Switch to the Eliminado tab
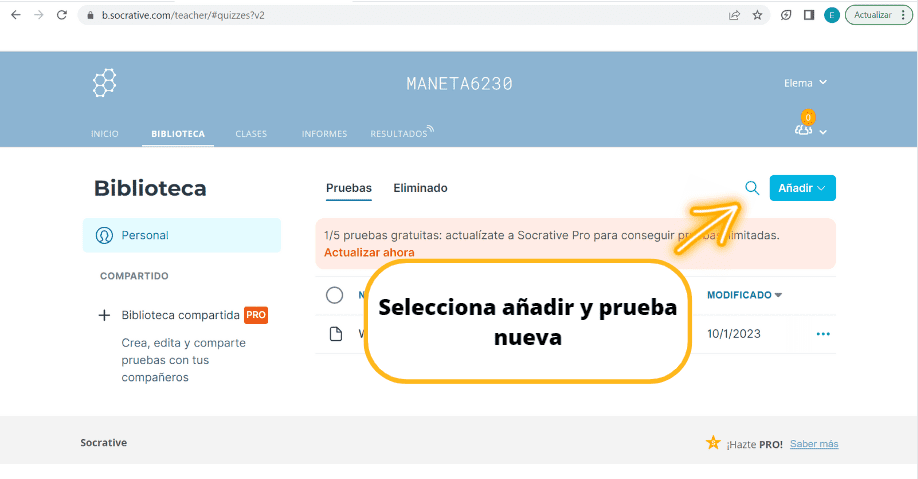 coord(420,188)
